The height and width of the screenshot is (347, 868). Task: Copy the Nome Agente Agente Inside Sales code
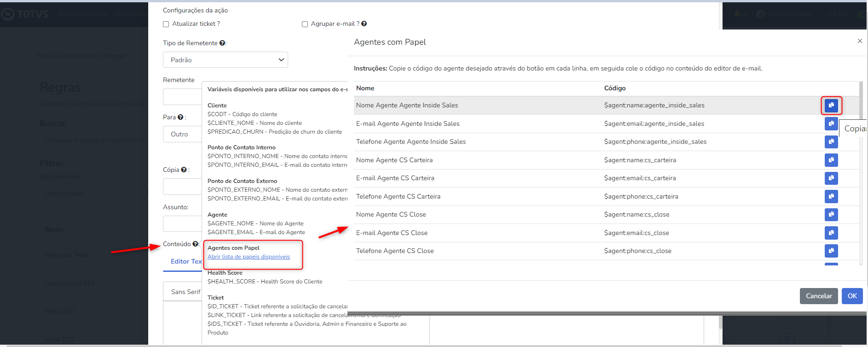tap(831, 106)
